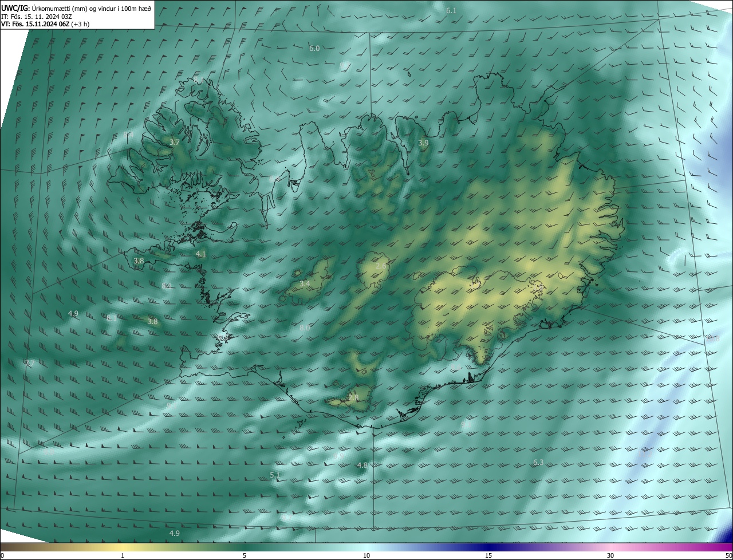Click the '30' tick on the color scale
The image size is (733, 560).
coord(610,555)
